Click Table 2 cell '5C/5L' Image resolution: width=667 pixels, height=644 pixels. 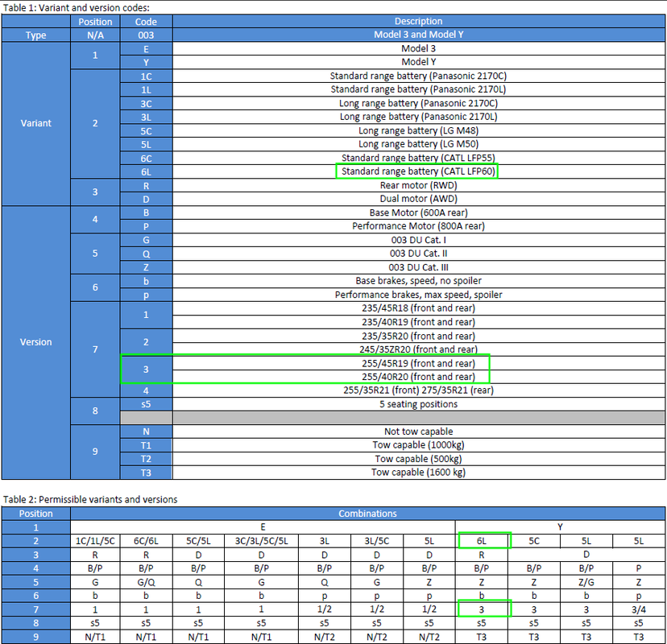coord(198,541)
